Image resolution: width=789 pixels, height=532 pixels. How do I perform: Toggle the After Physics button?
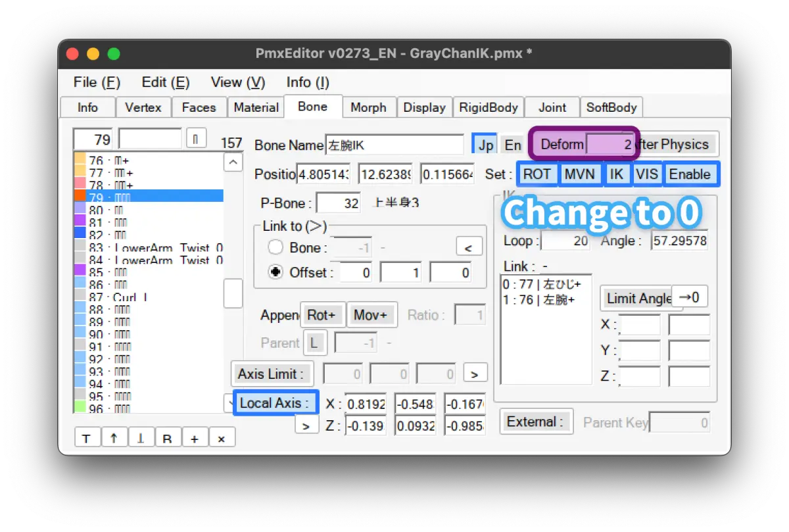pos(677,144)
